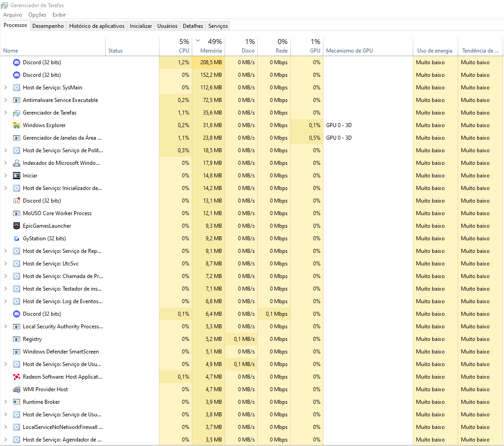Screen dimensions: 504x446
Task: Expand Host de Serviço: Log de Eventos... row
Action: [x=5, y=301]
